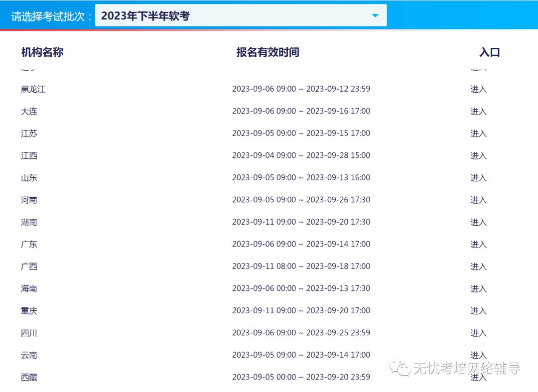Image resolution: width=538 pixels, height=392 pixels.
Task: Click the 报名有效时间 column header
Action: click(268, 52)
